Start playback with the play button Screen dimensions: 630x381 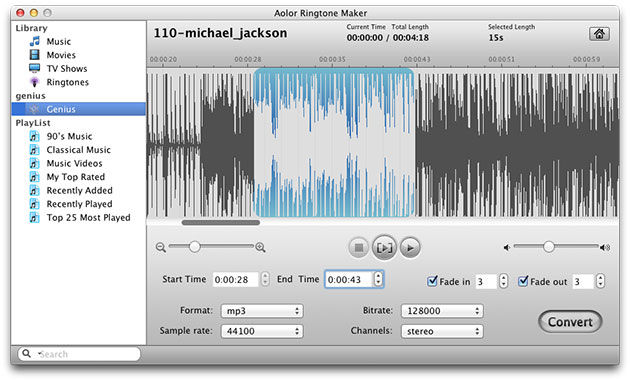click(x=410, y=248)
